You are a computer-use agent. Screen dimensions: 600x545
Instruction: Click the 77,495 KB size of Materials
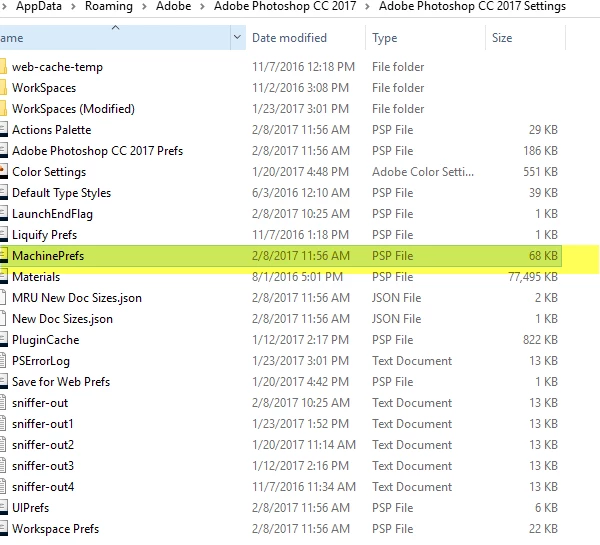coord(533,276)
